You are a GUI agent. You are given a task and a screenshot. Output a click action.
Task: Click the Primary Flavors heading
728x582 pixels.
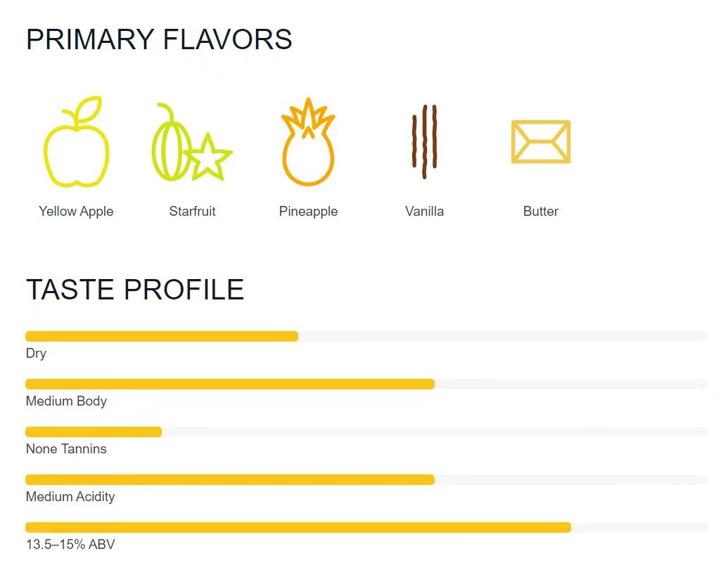[x=159, y=39]
